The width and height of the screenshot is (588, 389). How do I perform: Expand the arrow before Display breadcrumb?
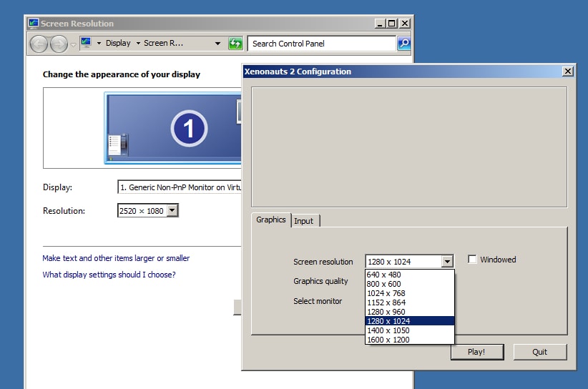(99, 44)
